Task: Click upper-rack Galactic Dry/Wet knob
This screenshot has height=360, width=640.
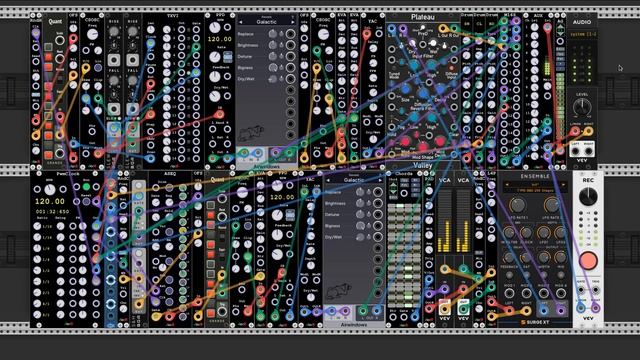Action: 272,79
